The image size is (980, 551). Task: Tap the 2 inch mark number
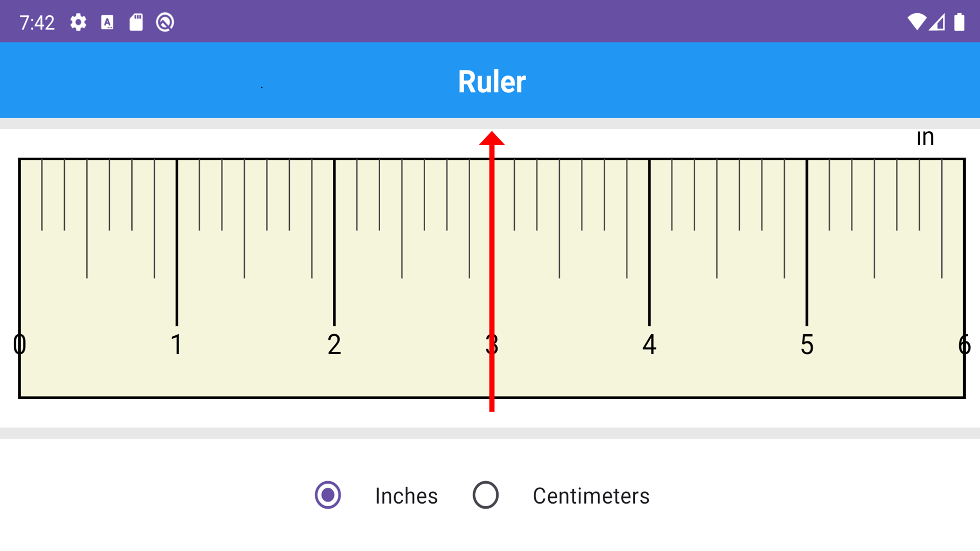click(334, 345)
